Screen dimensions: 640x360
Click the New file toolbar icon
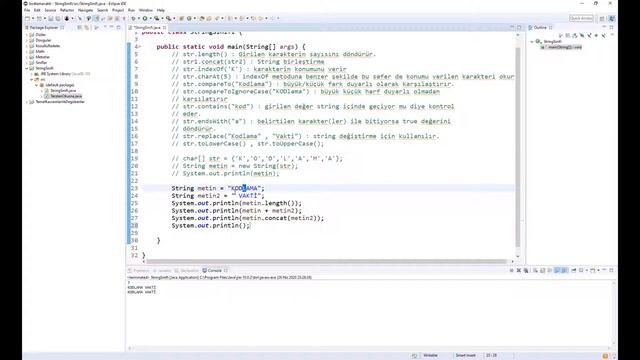tap(28, 18)
